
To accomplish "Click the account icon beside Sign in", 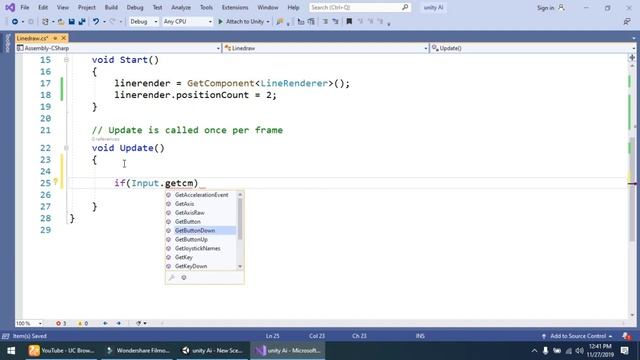I will point(562,7).
